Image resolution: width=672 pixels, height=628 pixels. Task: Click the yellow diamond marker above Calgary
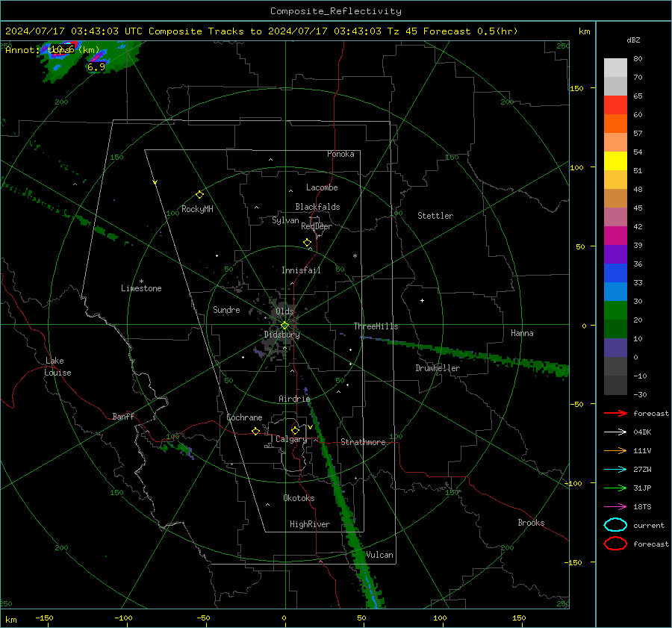point(295,430)
